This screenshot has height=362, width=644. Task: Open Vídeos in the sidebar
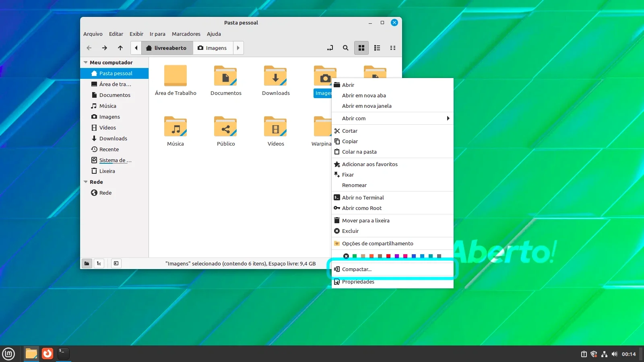point(114,128)
